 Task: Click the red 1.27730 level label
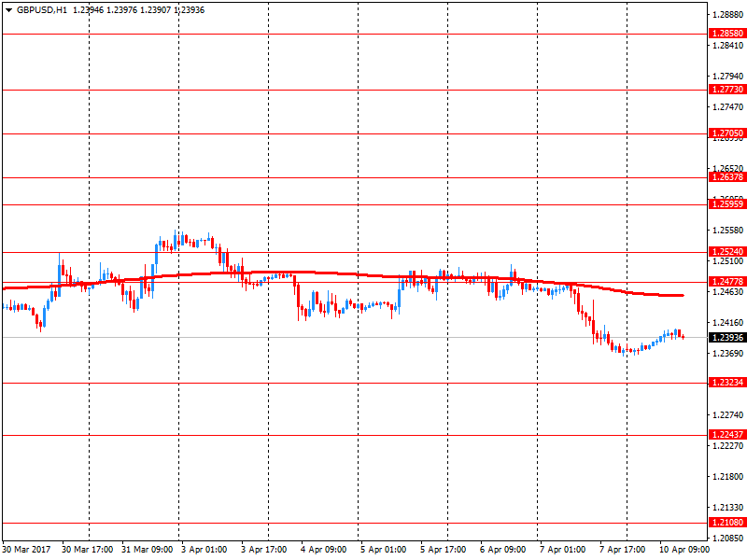click(727, 90)
